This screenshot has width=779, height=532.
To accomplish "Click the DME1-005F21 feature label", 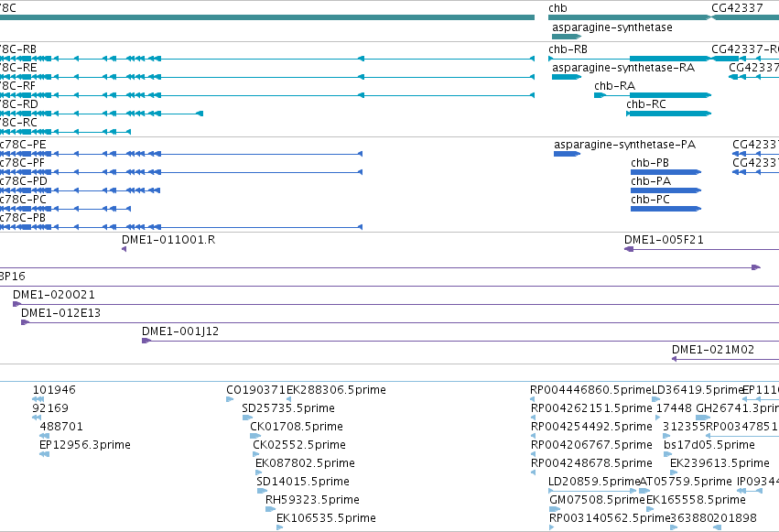I will pos(664,240).
